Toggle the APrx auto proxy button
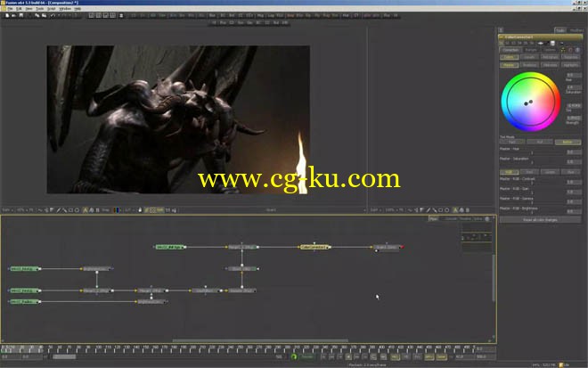The height and width of the screenshot is (368, 588). coord(429,356)
